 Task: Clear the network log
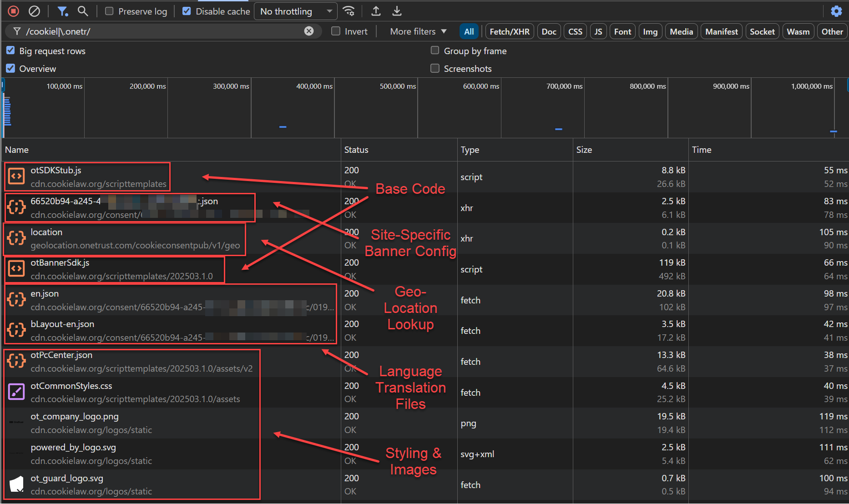(x=34, y=11)
